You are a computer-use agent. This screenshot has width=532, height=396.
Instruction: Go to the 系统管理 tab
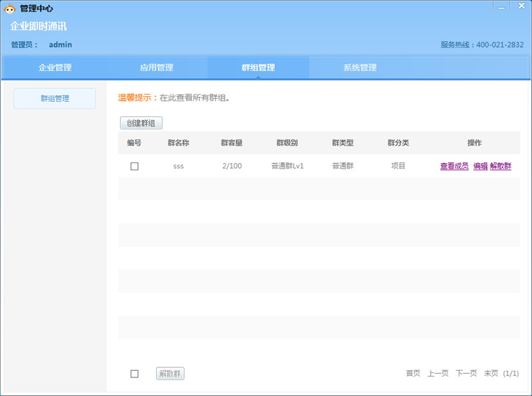(359, 68)
